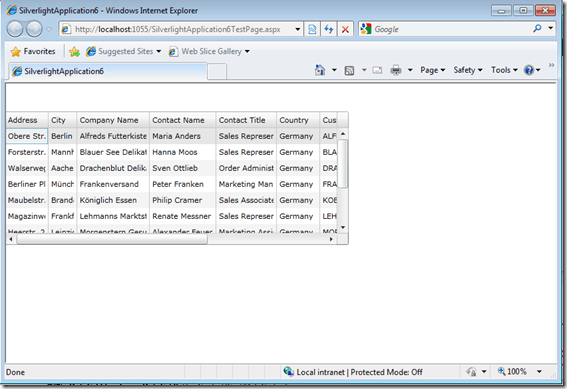
Task: Open the Favorites button
Action: click(33, 52)
